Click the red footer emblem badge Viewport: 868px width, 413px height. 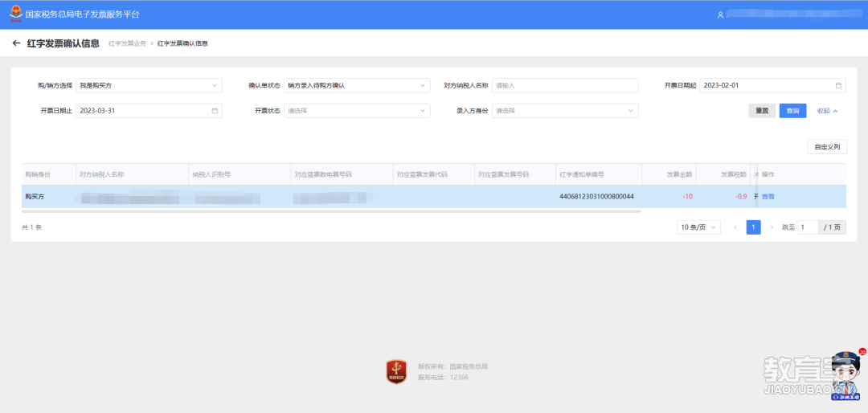[x=396, y=371]
